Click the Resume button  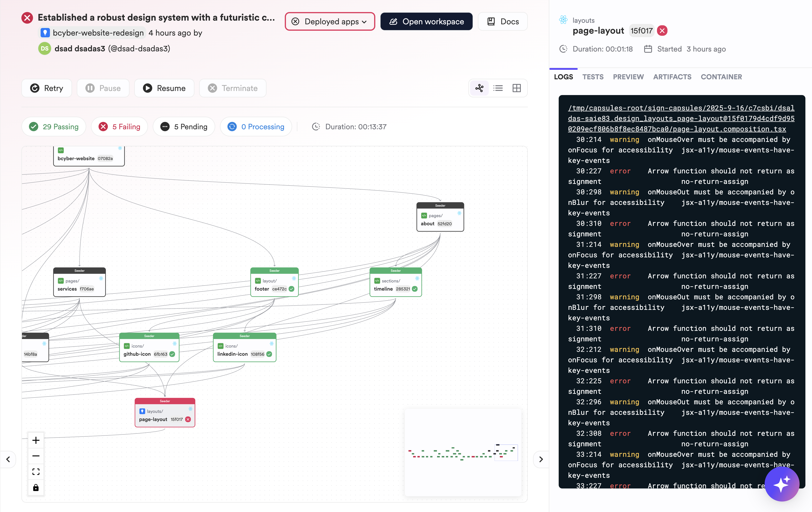tap(164, 88)
